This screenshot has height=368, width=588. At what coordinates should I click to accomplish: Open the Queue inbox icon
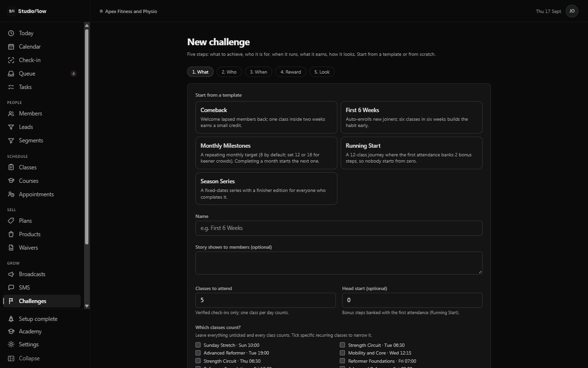click(x=11, y=74)
